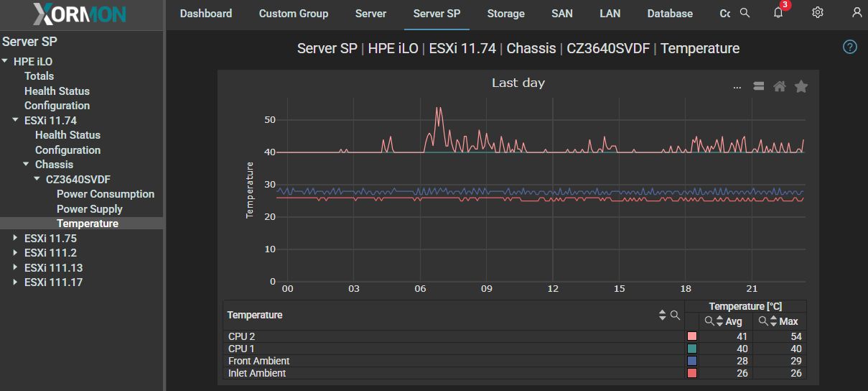
Task: Switch to the Storage tab
Action: (505, 14)
